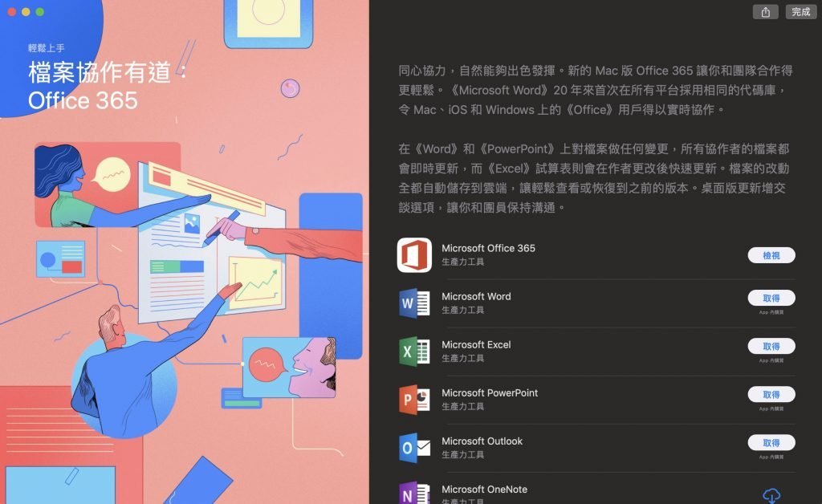The image size is (822, 504).
Task: Click the Microsoft Excel app icon
Action: point(414,352)
